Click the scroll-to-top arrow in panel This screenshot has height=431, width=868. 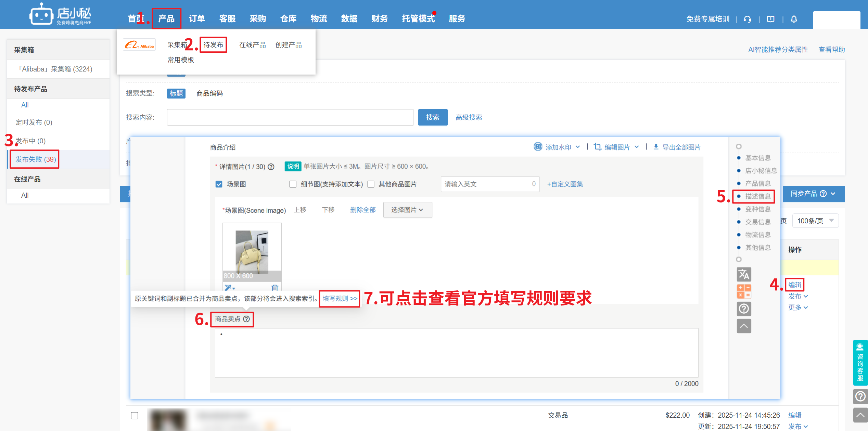point(744,326)
